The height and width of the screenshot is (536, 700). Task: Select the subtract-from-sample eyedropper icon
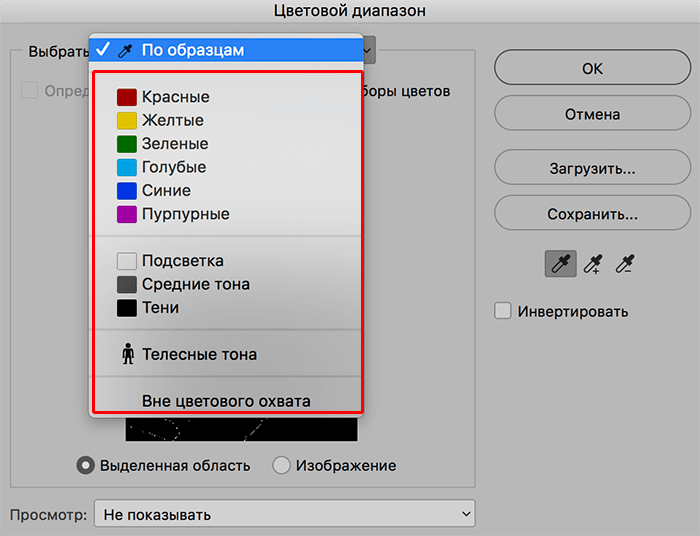point(625,264)
